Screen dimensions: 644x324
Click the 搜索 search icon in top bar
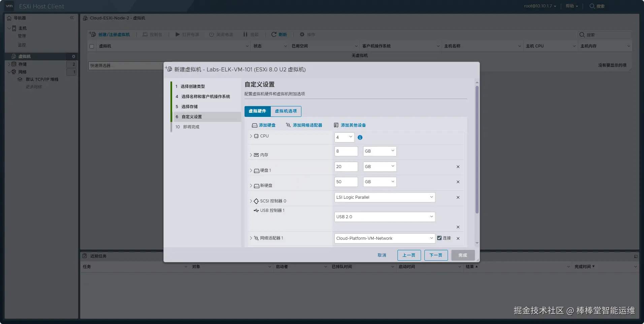coord(592,6)
